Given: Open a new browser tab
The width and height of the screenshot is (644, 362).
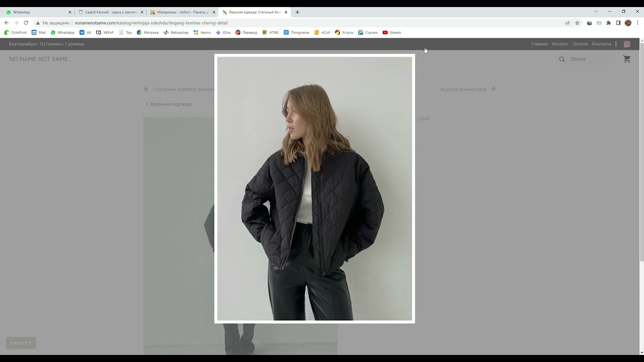Looking at the screenshot, I should tap(297, 12).
